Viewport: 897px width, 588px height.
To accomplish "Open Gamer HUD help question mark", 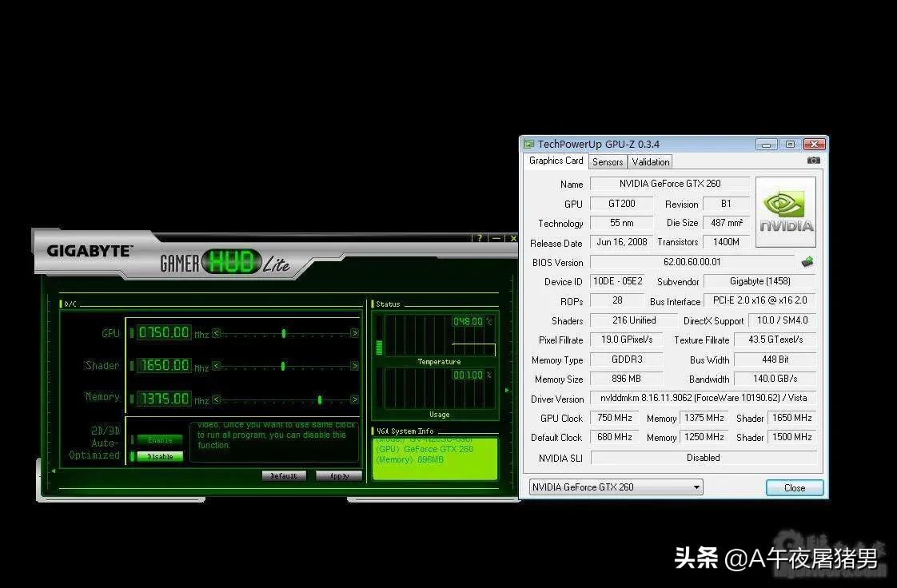I will [x=479, y=238].
